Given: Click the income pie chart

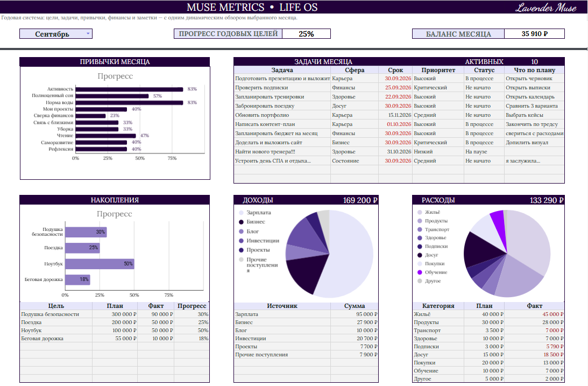Looking at the screenshot, I should [x=329, y=254].
